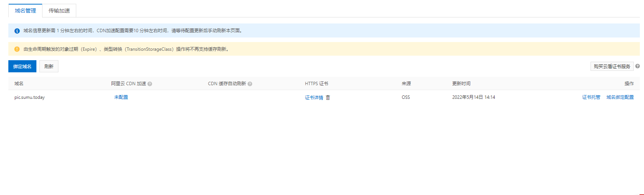Image resolution: width=644 pixels, height=195 pixels.
Task: Click the 域名 column header
Action: (19, 84)
